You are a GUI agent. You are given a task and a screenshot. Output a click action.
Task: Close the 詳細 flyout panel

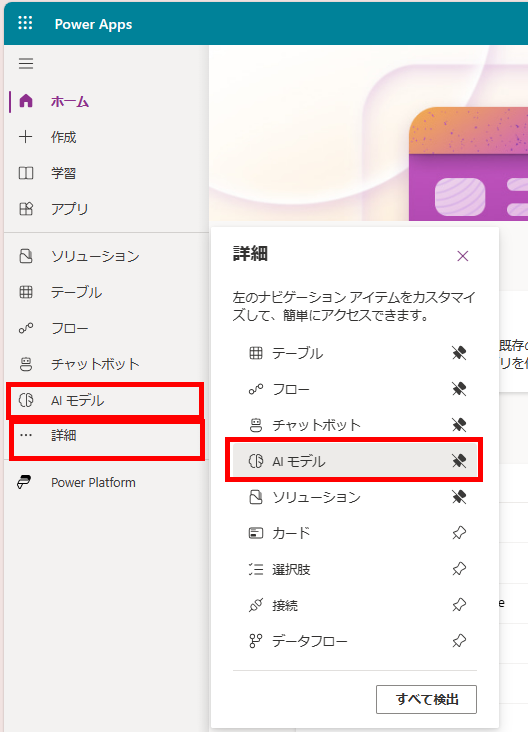tap(463, 256)
